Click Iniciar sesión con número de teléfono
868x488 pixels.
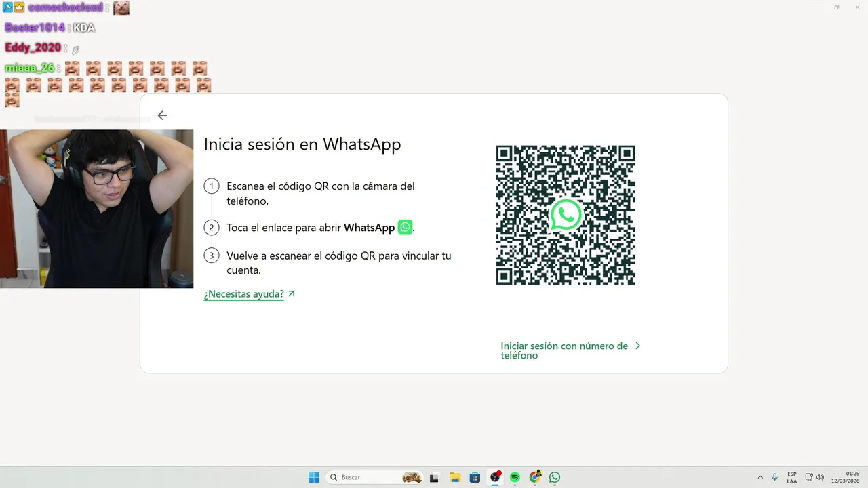point(564,350)
